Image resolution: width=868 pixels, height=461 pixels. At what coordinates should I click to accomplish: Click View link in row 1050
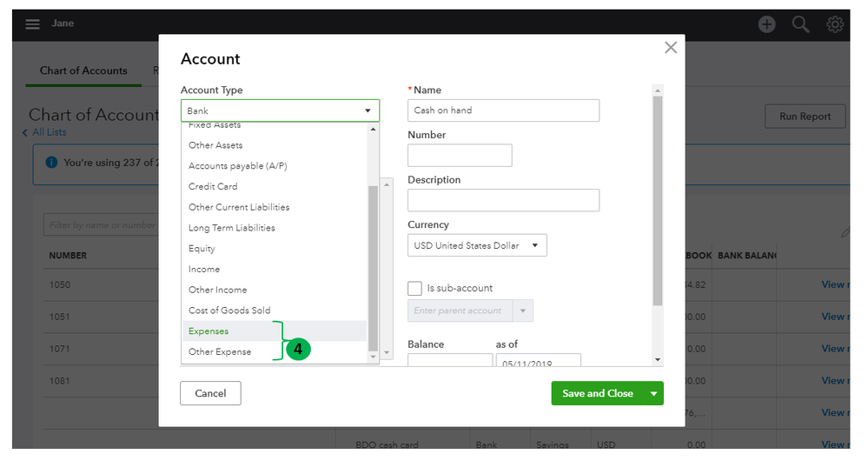[835, 284]
